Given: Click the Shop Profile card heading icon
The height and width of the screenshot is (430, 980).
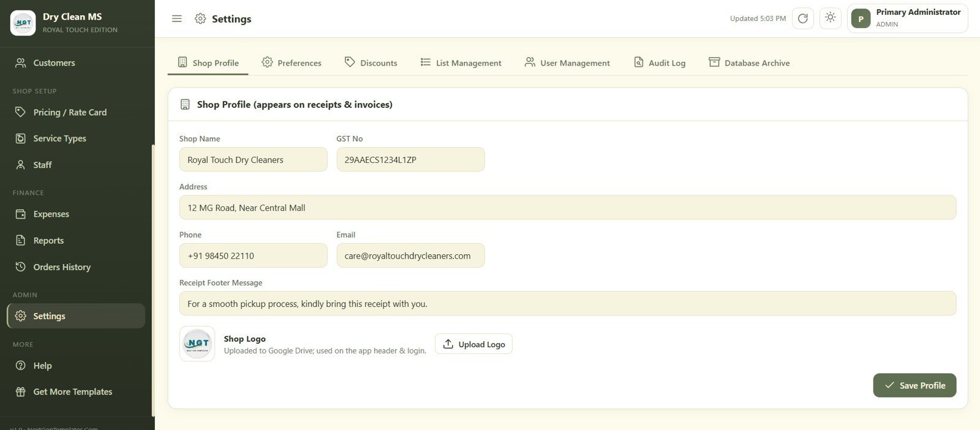Looking at the screenshot, I should coord(185,105).
